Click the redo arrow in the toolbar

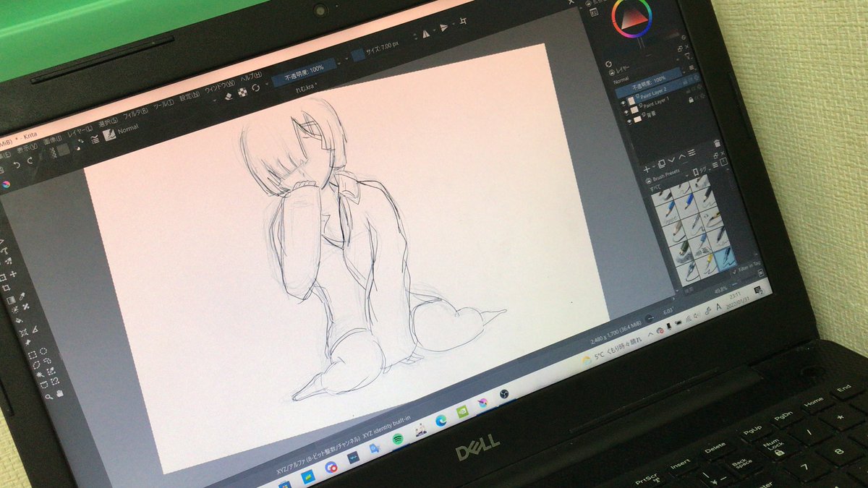tap(32, 160)
